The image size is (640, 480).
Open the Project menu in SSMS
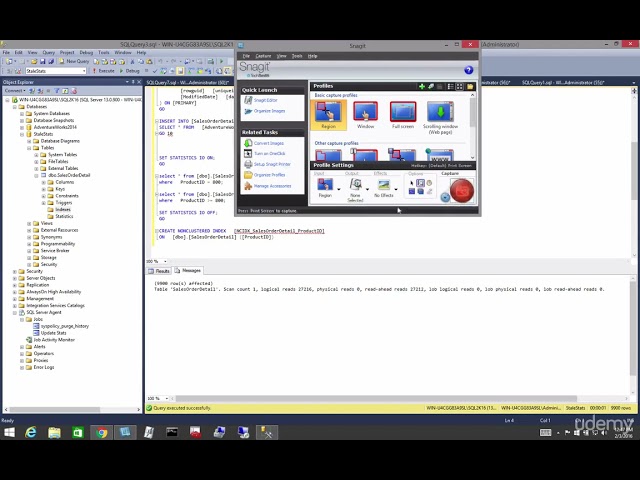pos(67,53)
